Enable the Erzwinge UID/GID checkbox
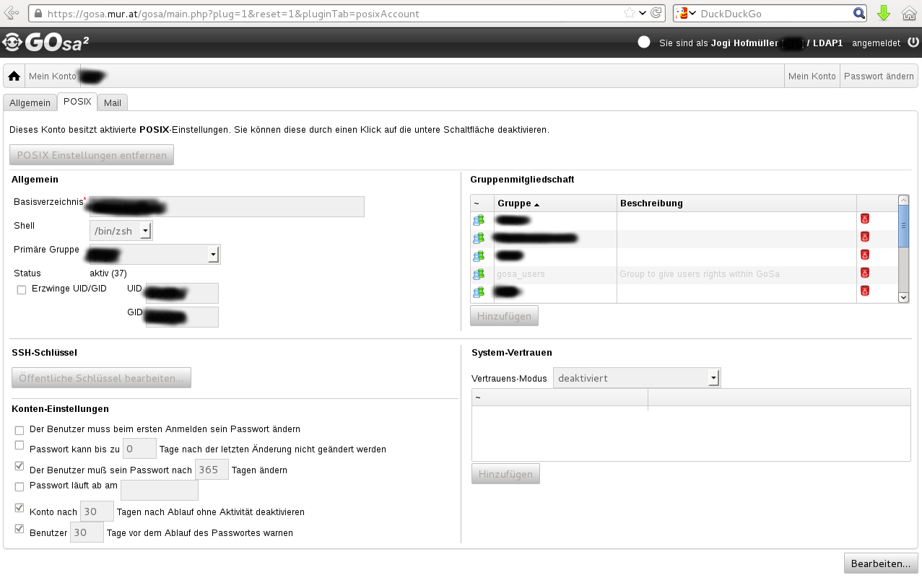 (22, 289)
